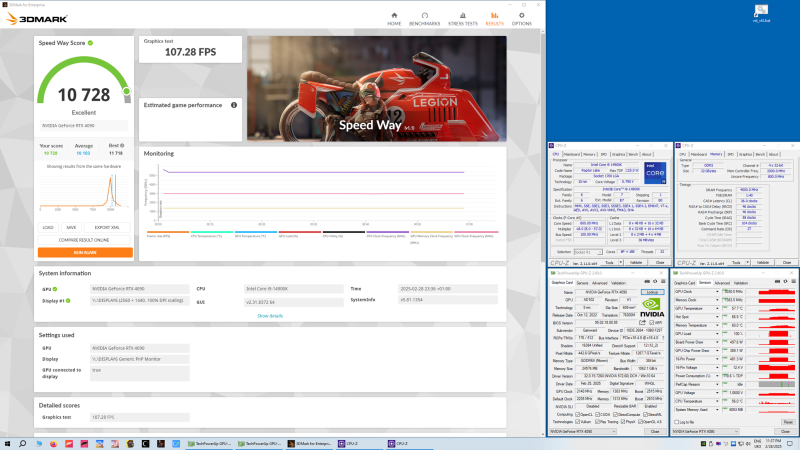The image size is (800, 450).
Task: Enable Log to file in GPU-Z Sensors
Action: [677, 422]
